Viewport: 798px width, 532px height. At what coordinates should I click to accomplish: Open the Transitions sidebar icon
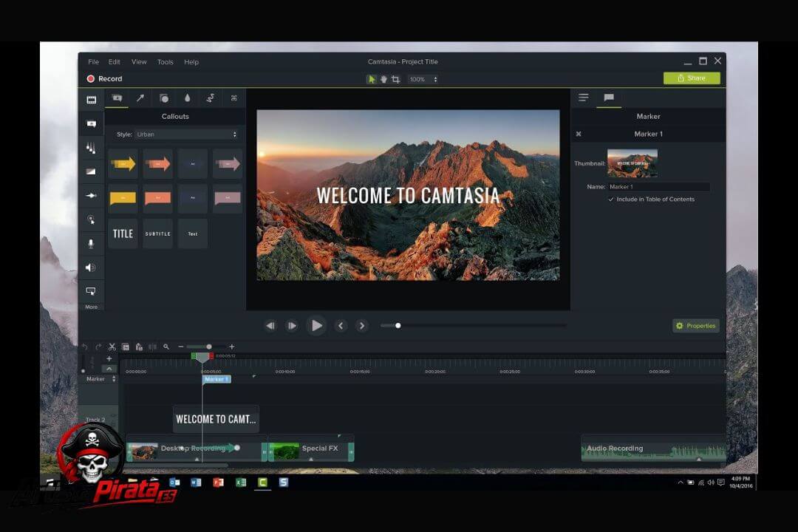click(91, 148)
